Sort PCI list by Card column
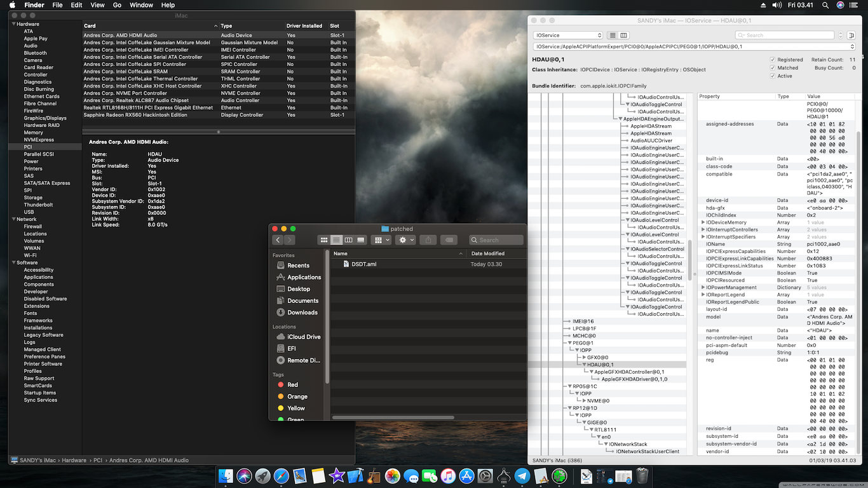Image resolution: width=868 pixels, height=488 pixels. 151,26
